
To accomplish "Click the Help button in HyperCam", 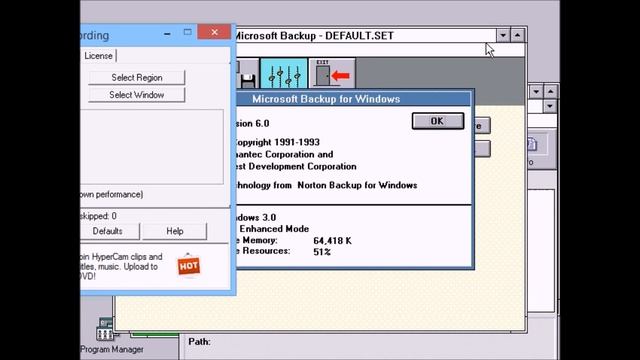I will click(x=175, y=231).
